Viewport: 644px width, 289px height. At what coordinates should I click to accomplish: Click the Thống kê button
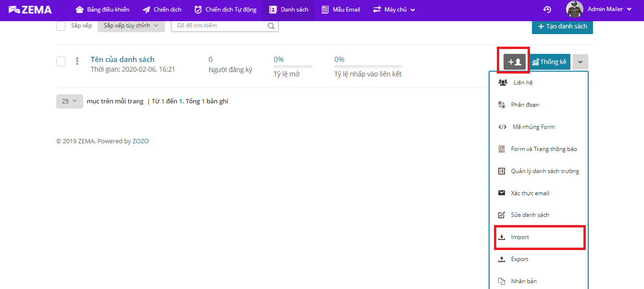550,62
